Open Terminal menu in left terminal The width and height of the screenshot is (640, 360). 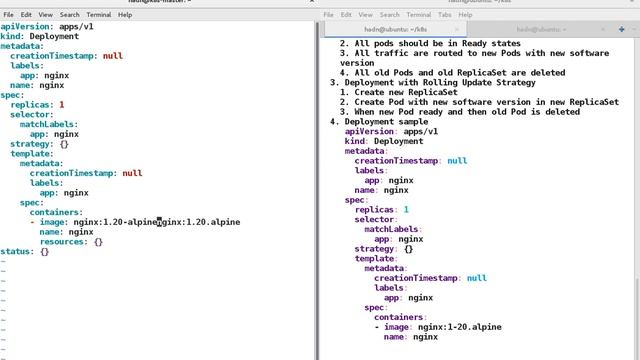pos(99,15)
